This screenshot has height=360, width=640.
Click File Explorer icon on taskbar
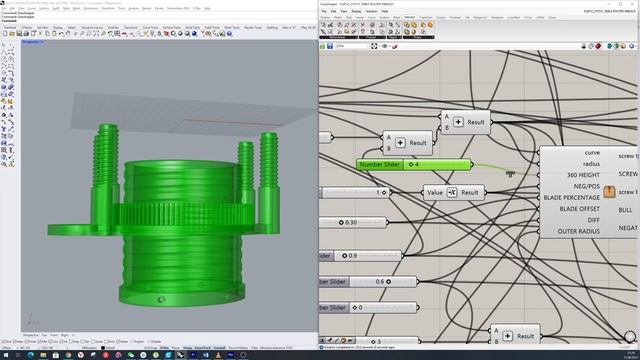[43, 355]
